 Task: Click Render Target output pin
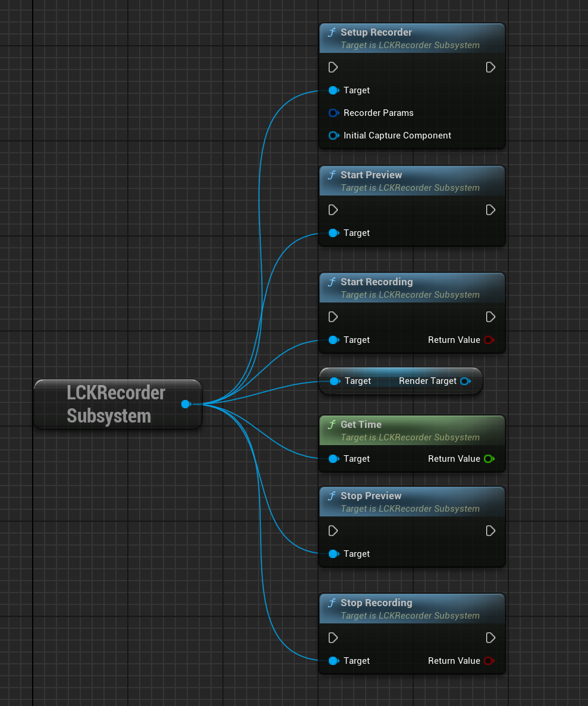tap(466, 382)
